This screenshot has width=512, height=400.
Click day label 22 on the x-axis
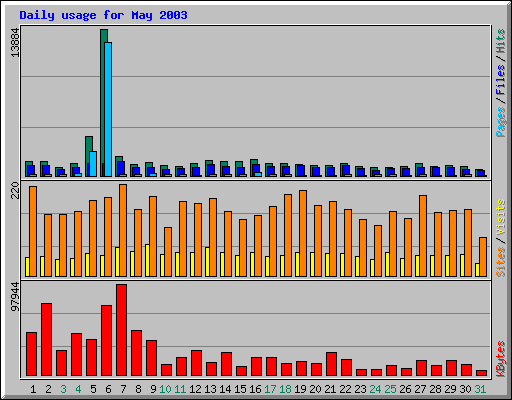345,389
